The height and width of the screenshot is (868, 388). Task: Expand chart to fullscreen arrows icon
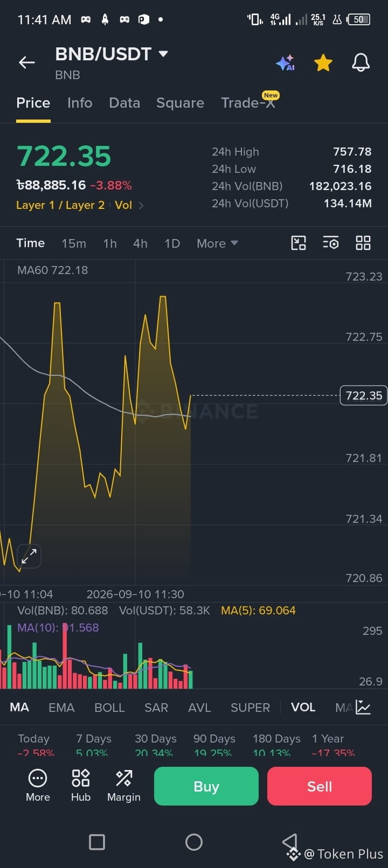pos(29,556)
